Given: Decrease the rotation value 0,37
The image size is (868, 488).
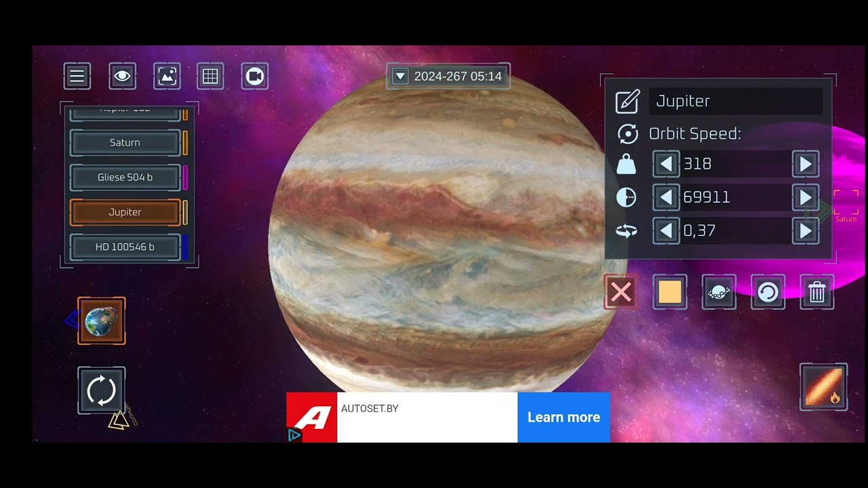Looking at the screenshot, I should (x=666, y=230).
